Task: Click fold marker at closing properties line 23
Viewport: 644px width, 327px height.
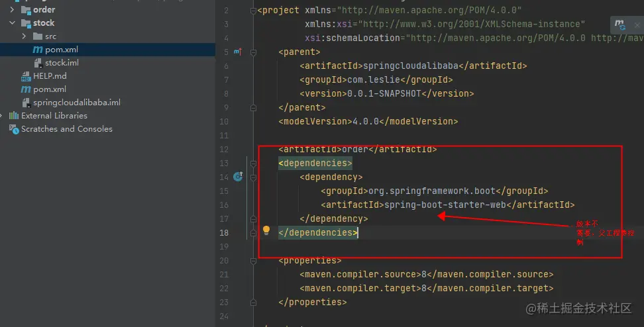Action: pyautogui.click(x=253, y=302)
